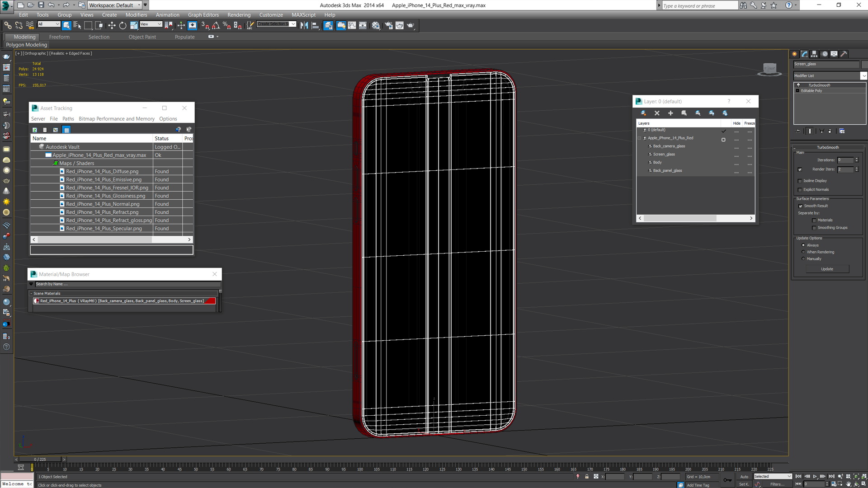The height and width of the screenshot is (488, 868).
Task: Enable Smoothing Groups checkbox
Action: pyautogui.click(x=814, y=228)
